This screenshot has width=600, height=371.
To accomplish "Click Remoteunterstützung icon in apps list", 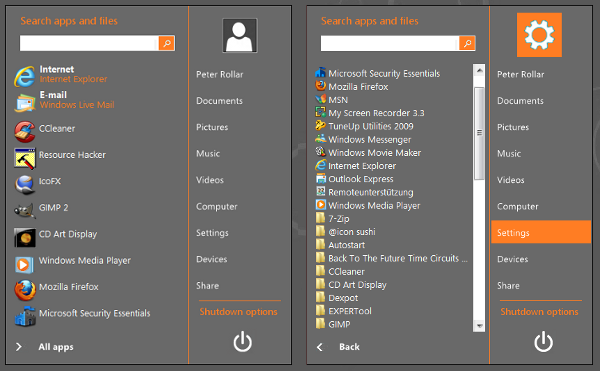I will 320,191.
